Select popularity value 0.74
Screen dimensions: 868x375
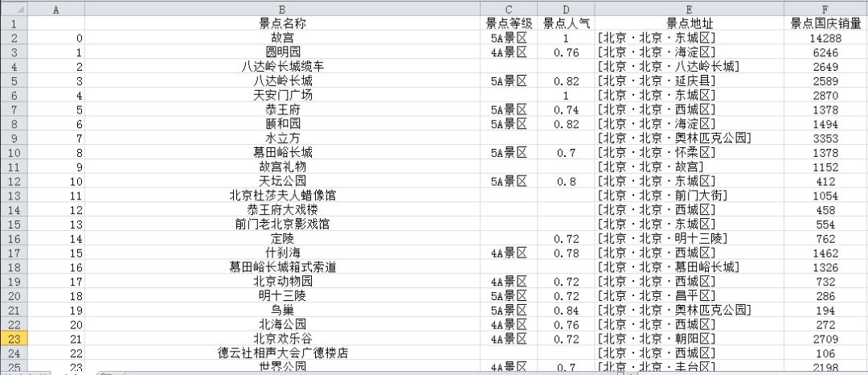[566, 109]
